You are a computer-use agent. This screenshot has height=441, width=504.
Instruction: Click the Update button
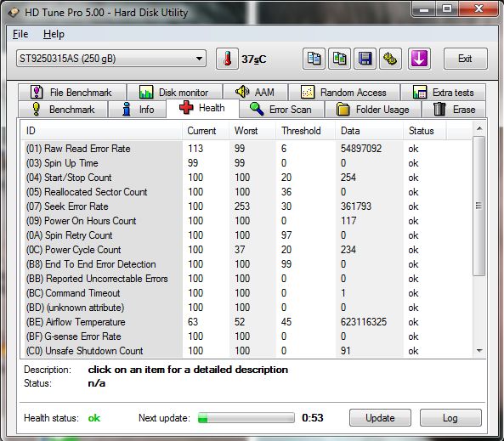pos(380,418)
